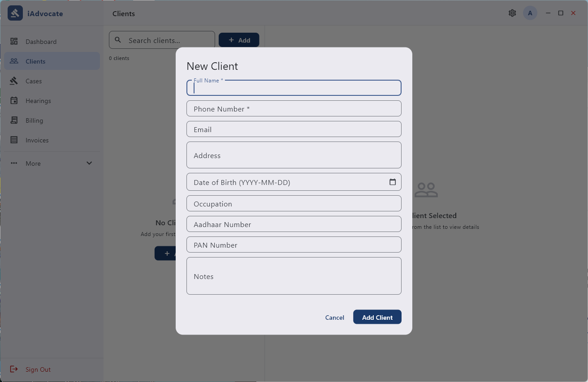Close the iAdvocate window
Image resolution: width=588 pixels, height=382 pixels.
click(x=573, y=13)
